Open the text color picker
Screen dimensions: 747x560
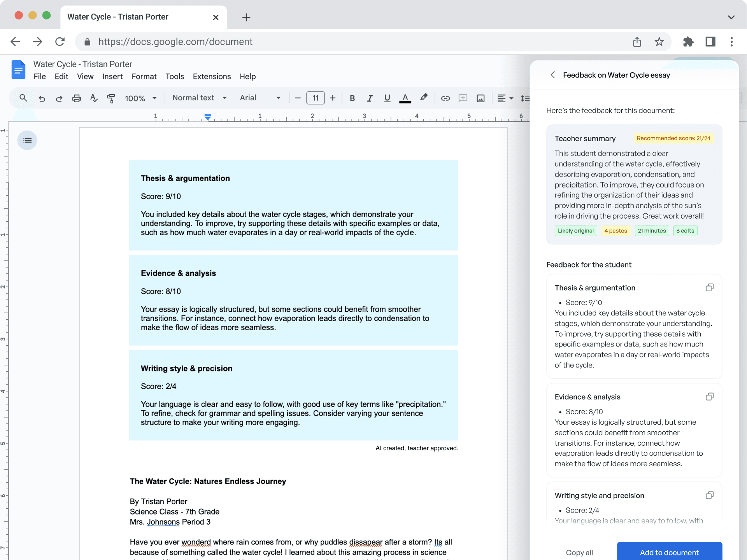coord(405,98)
